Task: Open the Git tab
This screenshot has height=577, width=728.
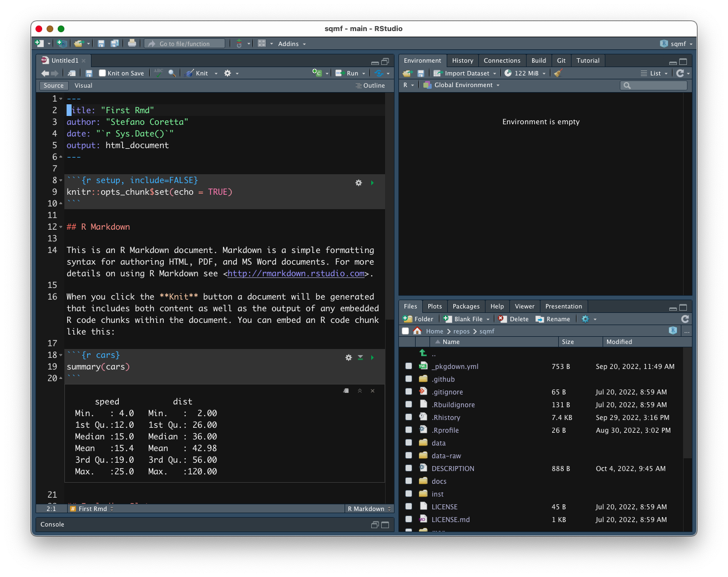Action: pyautogui.click(x=561, y=60)
